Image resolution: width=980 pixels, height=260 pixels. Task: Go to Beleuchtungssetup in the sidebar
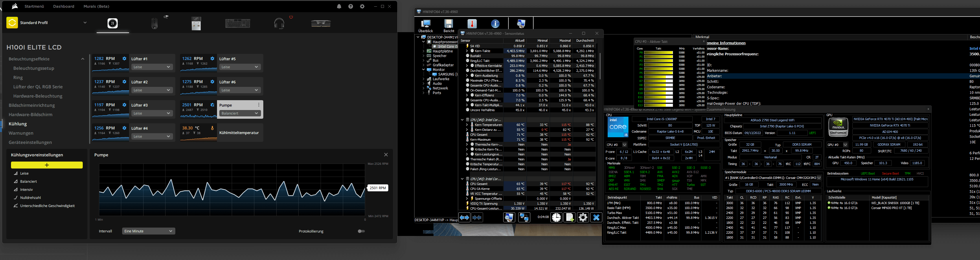34,68
